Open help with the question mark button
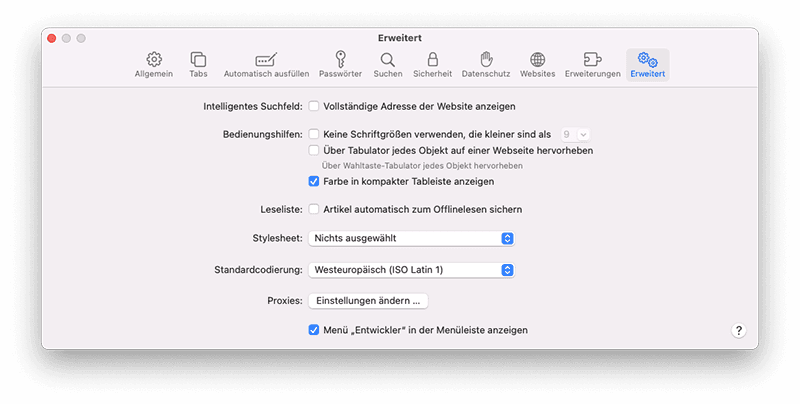The height and width of the screenshot is (404, 800). (738, 331)
